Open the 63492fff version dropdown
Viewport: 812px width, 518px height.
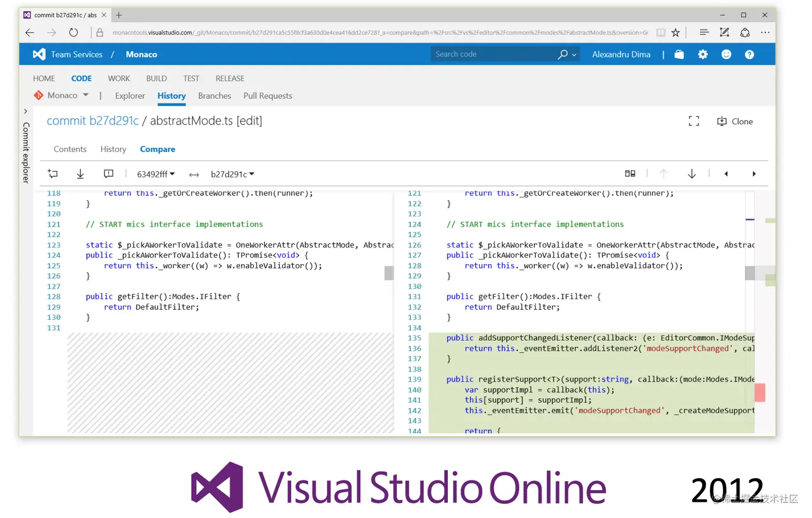pyautogui.click(x=156, y=174)
